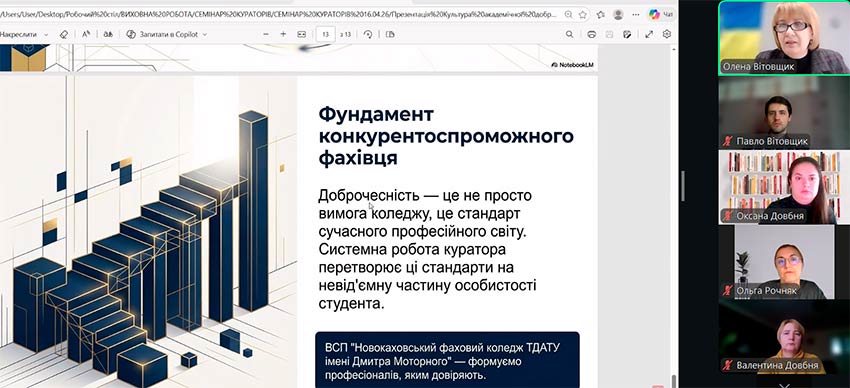Zoom out with the minus button
850x388 pixels.
266,34
